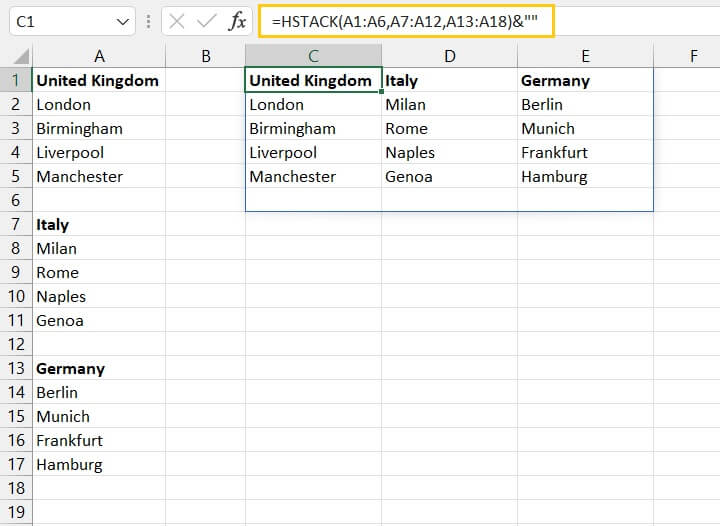This screenshot has height=526, width=720.
Task: Click the Cancel (X) formula icon
Action: coord(177,20)
